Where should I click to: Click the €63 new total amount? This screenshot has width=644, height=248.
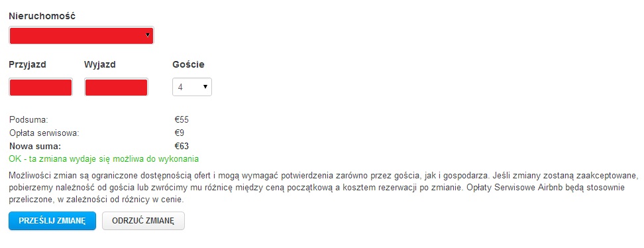point(182,146)
